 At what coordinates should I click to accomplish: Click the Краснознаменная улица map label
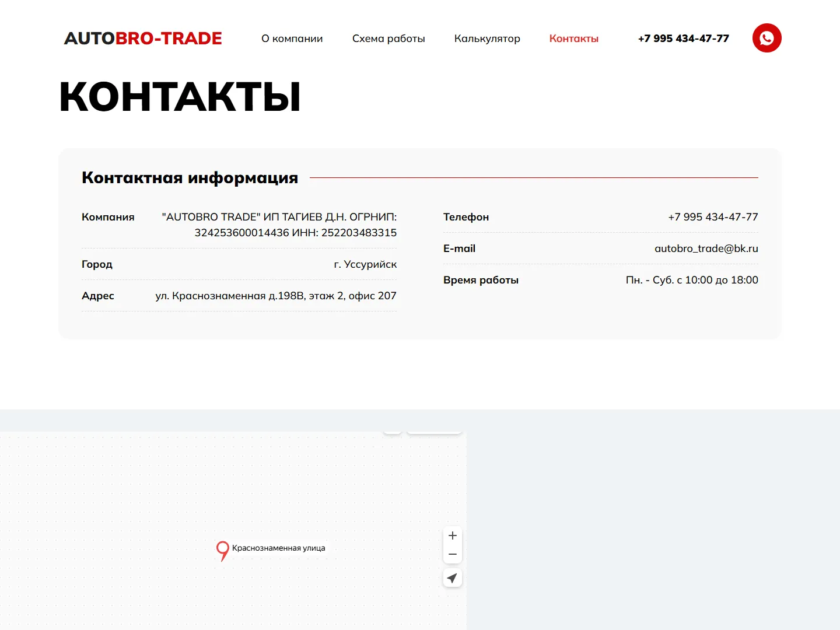click(279, 548)
